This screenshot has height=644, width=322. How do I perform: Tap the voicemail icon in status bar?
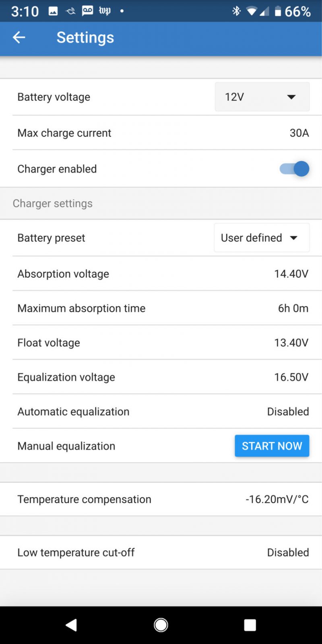pyautogui.click(x=87, y=11)
